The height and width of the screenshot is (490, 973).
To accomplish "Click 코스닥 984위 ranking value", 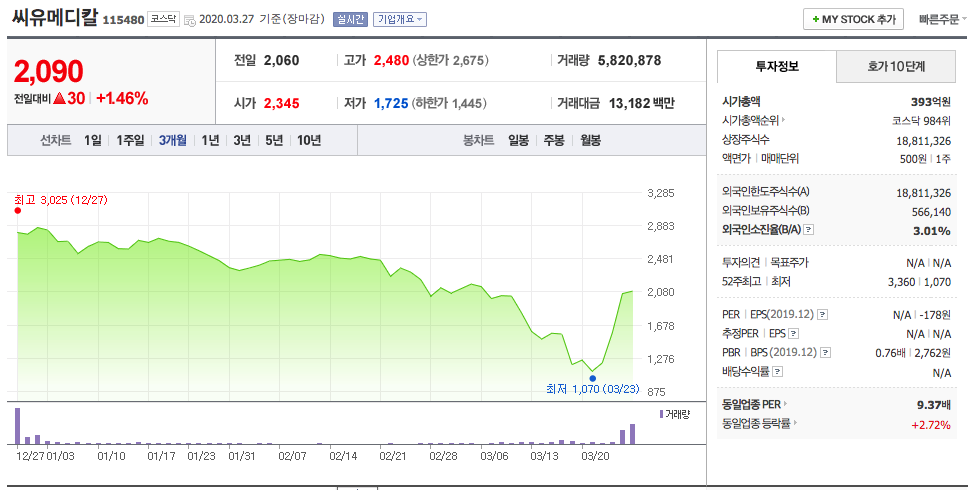I will 921,121.
